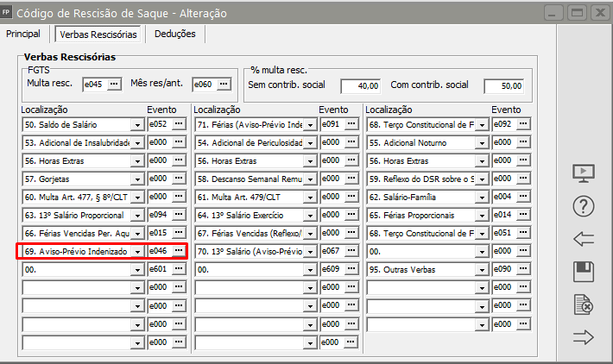Open the Gorjetas localização dropdown
Image resolution: width=613 pixels, height=364 pixels.
click(x=137, y=179)
